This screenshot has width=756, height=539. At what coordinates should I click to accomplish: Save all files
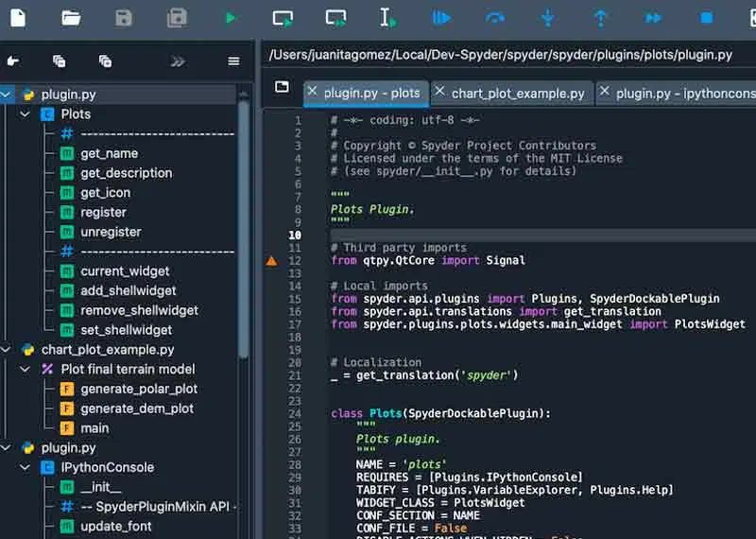177,18
